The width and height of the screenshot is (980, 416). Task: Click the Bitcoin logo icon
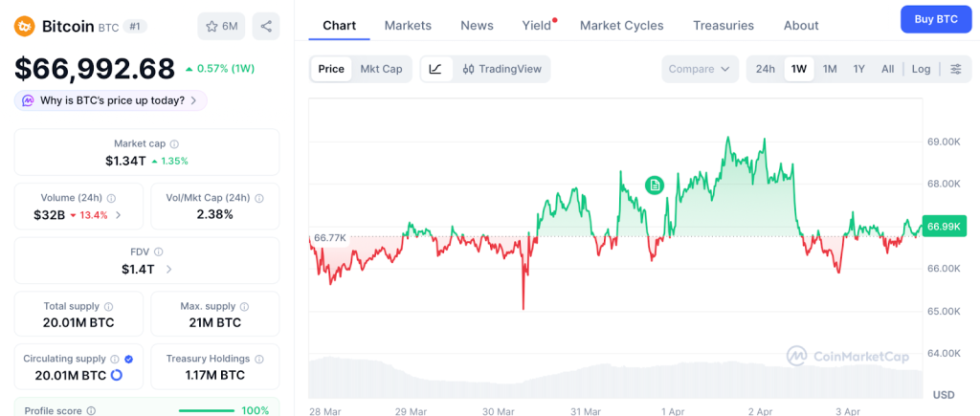point(24,26)
